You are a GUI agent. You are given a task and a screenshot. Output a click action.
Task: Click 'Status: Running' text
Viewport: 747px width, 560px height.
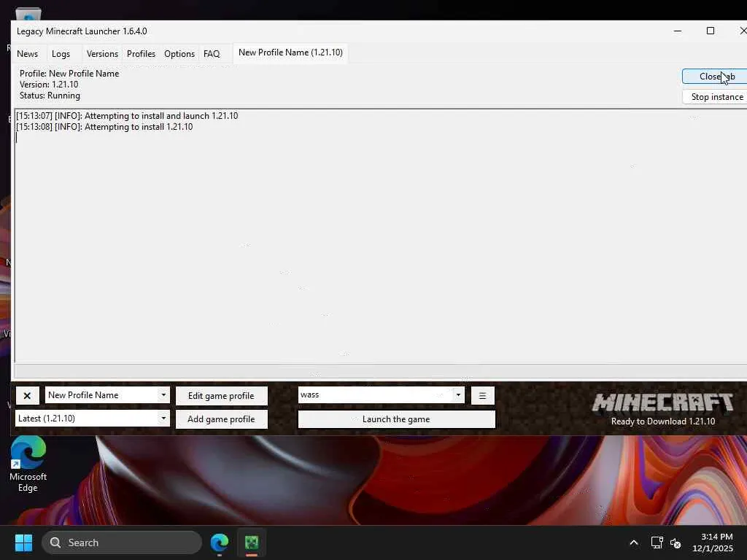pyautogui.click(x=50, y=96)
